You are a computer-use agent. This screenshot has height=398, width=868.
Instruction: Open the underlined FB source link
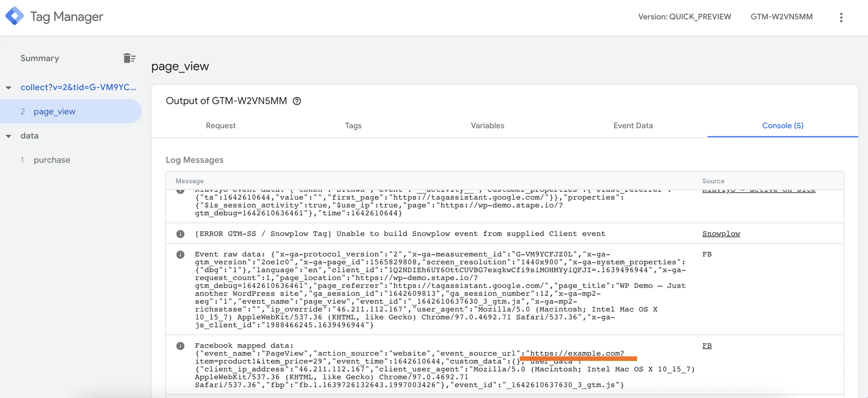point(707,345)
